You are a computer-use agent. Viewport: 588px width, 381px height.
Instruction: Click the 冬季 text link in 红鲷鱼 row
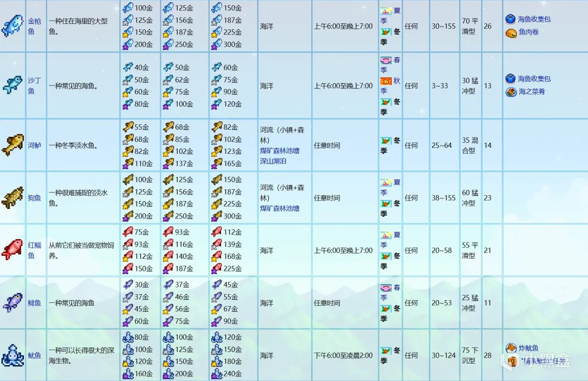click(x=390, y=261)
